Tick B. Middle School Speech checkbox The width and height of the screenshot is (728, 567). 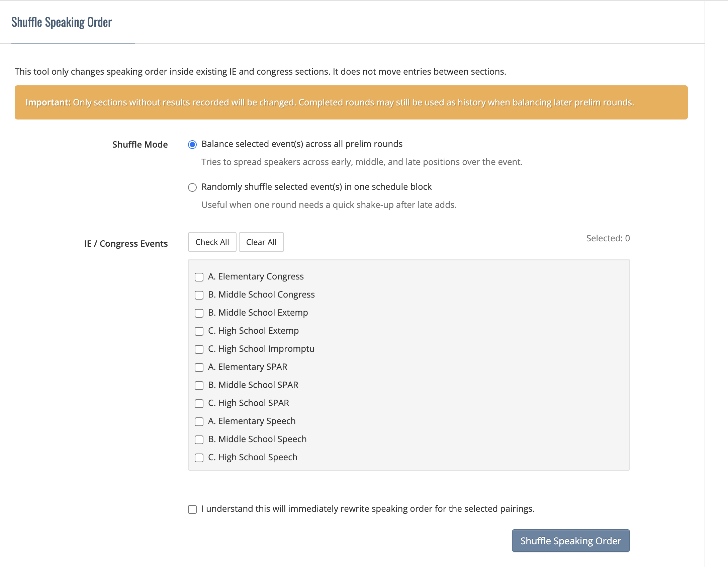tap(199, 440)
